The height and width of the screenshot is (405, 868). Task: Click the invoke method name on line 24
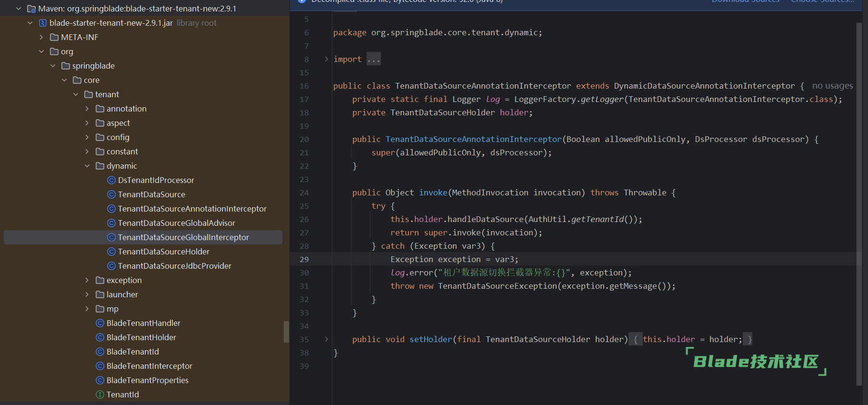433,192
